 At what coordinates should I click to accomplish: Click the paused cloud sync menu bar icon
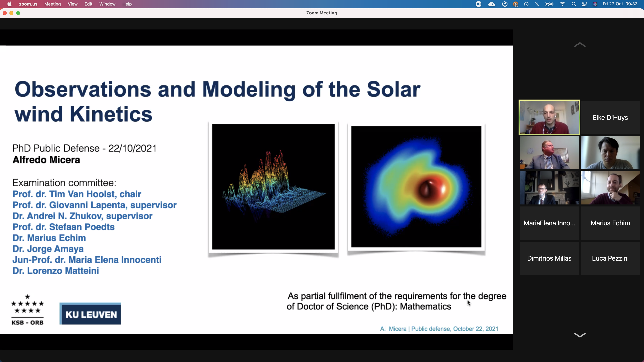[x=492, y=4]
